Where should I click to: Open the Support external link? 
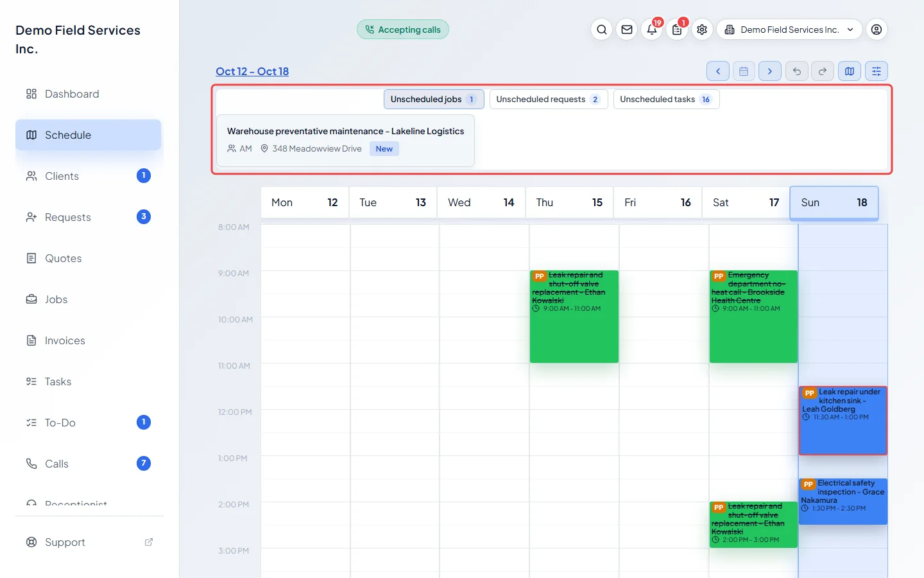point(89,542)
